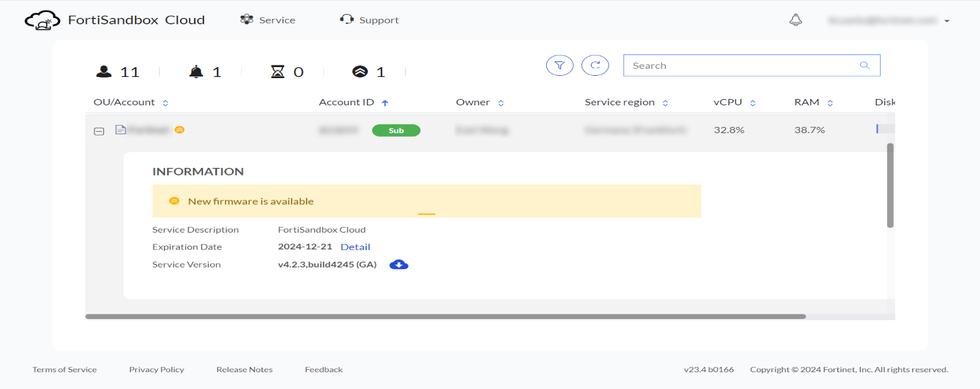Click the horizontal scrollbar thumb

445,317
